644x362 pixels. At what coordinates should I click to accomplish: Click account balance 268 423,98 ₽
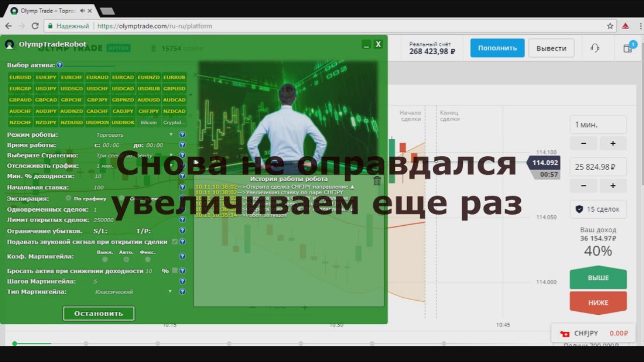[x=432, y=51]
